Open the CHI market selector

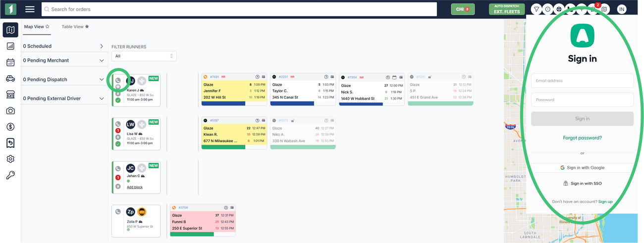(463, 9)
